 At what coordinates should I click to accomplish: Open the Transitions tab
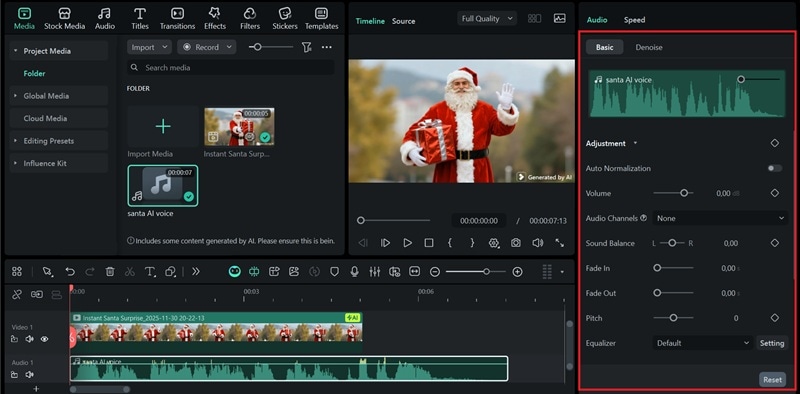[177, 18]
